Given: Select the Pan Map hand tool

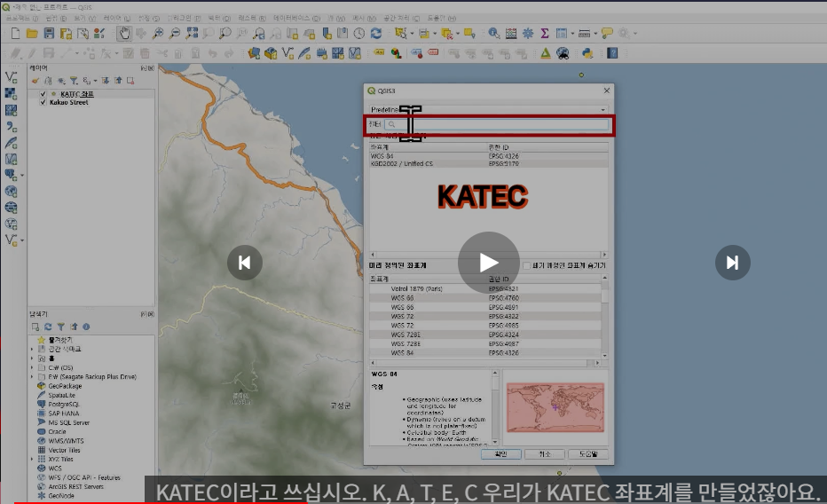Looking at the screenshot, I should click(124, 33).
